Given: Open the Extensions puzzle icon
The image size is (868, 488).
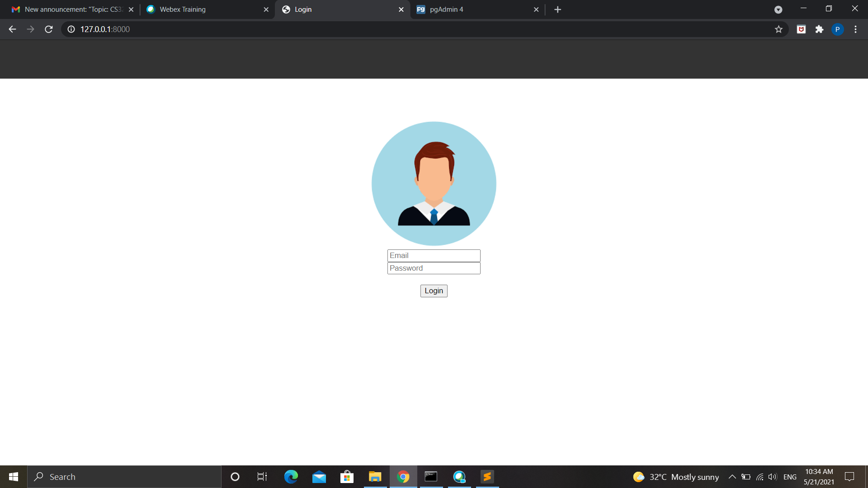Looking at the screenshot, I should (x=819, y=29).
